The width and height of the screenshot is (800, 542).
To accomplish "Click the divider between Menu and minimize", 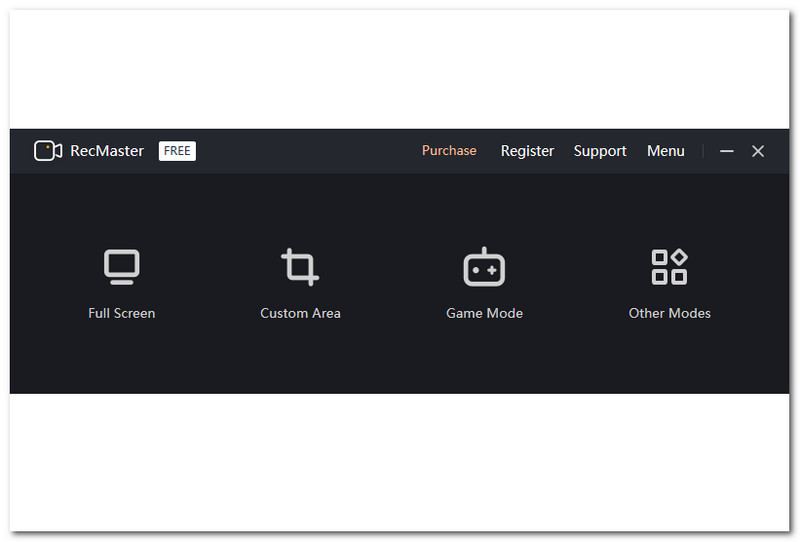I will coord(704,151).
